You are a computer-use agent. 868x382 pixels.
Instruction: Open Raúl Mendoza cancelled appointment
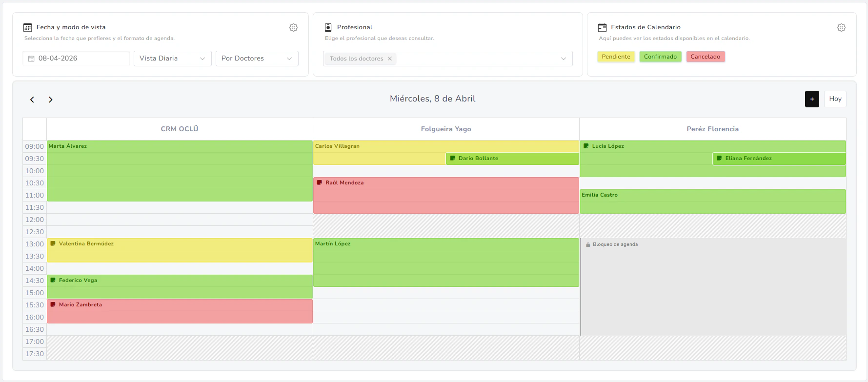coord(446,195)
